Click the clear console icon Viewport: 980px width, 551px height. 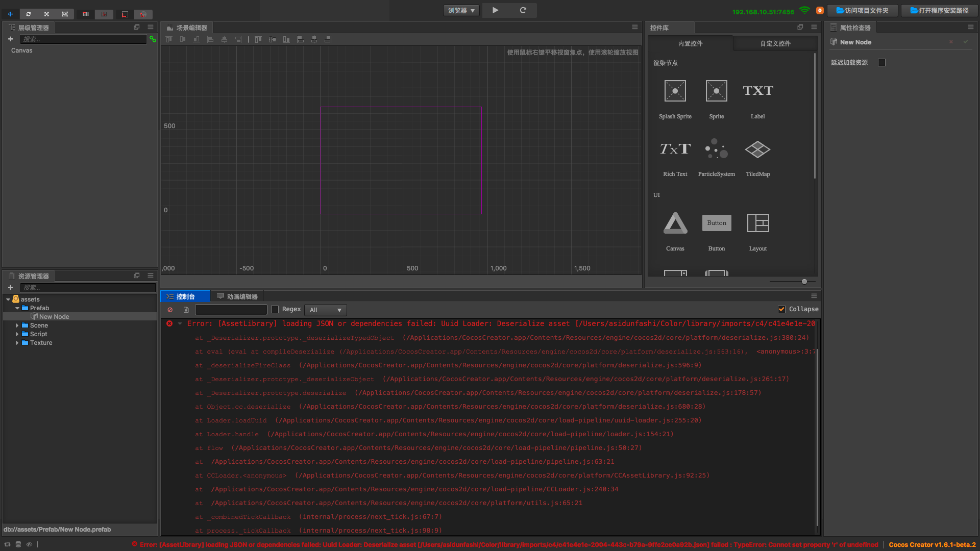pyautogui.click(x=170, y=310)
